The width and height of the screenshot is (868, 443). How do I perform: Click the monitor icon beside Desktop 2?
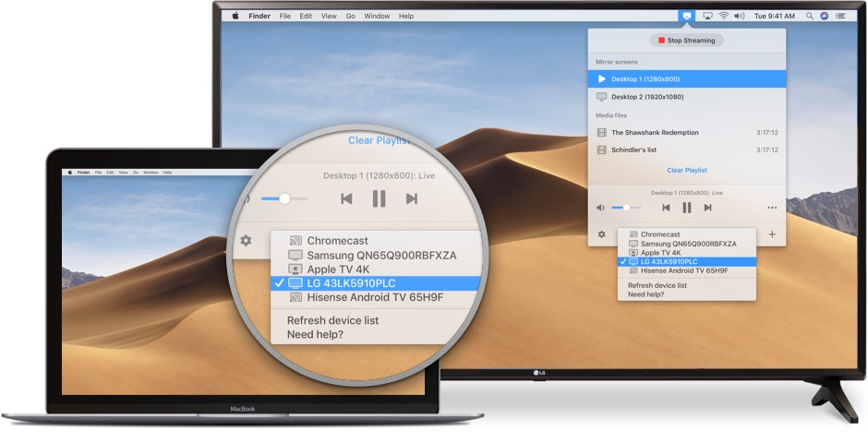[602, 97]
